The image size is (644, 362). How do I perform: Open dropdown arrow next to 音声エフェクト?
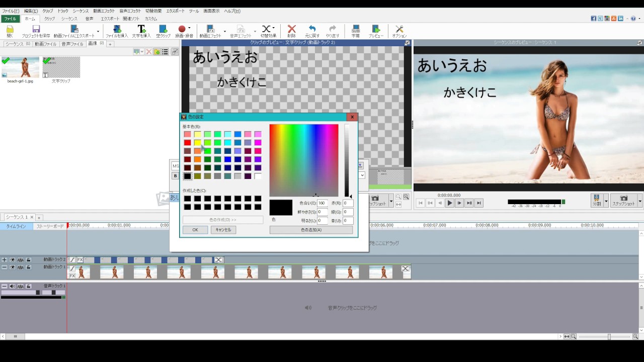(255, 31)
